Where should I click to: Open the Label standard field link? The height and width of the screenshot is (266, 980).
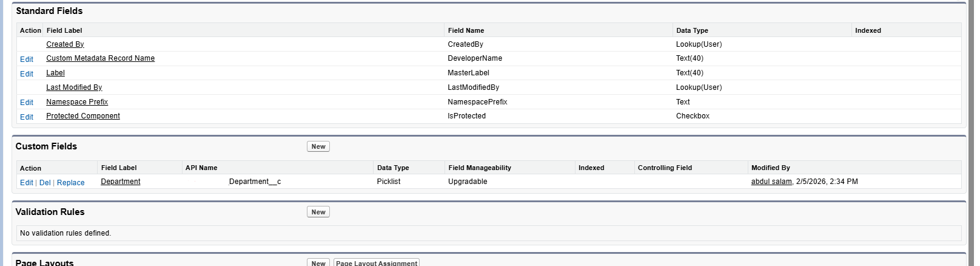(x=55, y=73)
